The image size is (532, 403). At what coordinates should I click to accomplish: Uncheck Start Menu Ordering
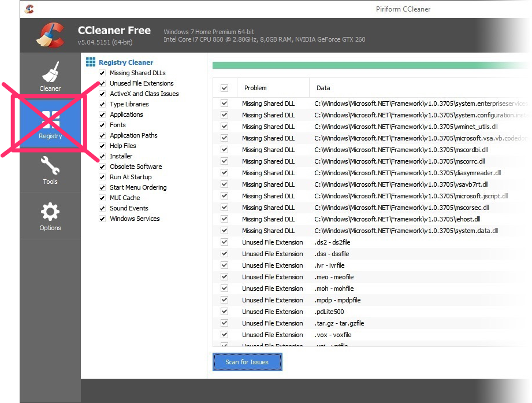102,187
